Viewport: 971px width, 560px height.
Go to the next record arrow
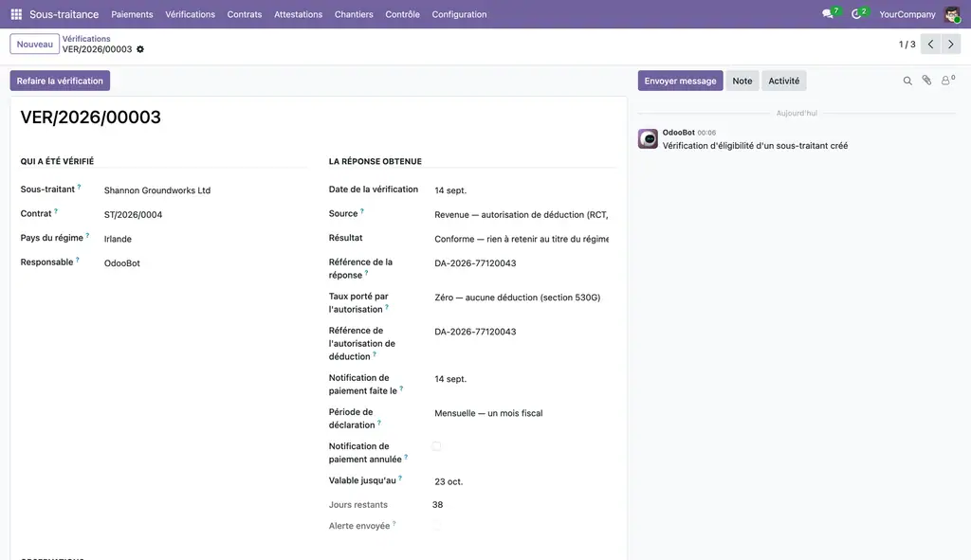click(x=950, y=44)
